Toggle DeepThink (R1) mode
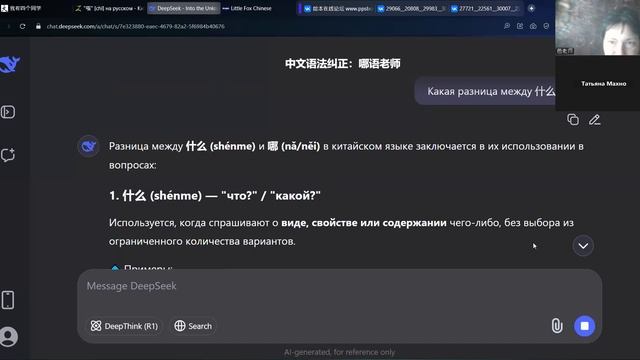The width and height of the screenshot is (640, 360). click(124, 326)
